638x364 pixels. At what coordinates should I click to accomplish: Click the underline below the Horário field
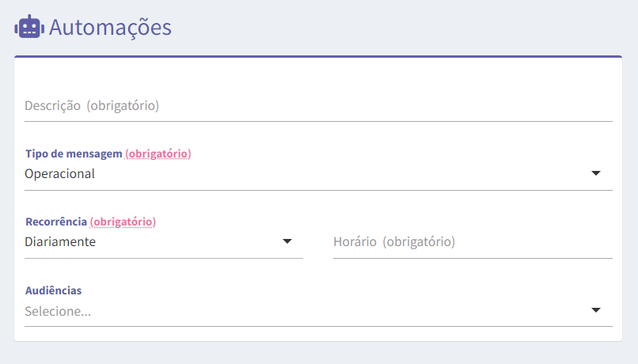(x=473, y=258)
